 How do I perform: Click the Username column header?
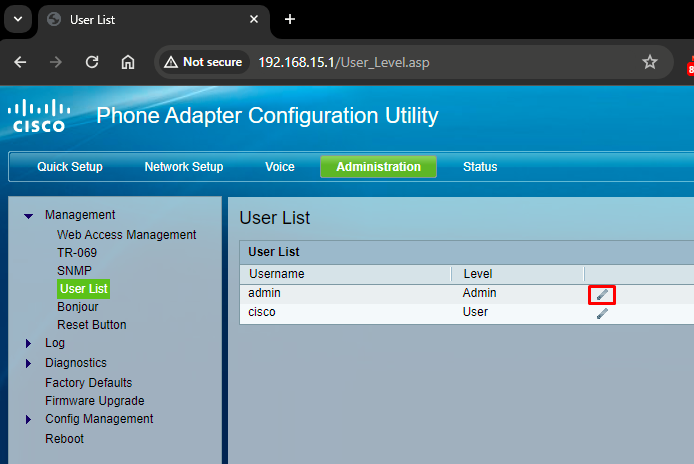(x=277, y=274)
